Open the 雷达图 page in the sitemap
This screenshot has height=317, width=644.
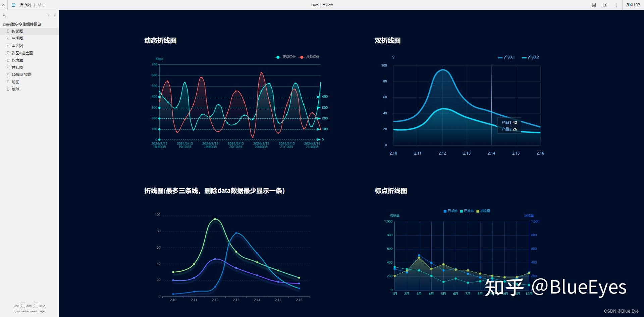[x=17, y=46]
